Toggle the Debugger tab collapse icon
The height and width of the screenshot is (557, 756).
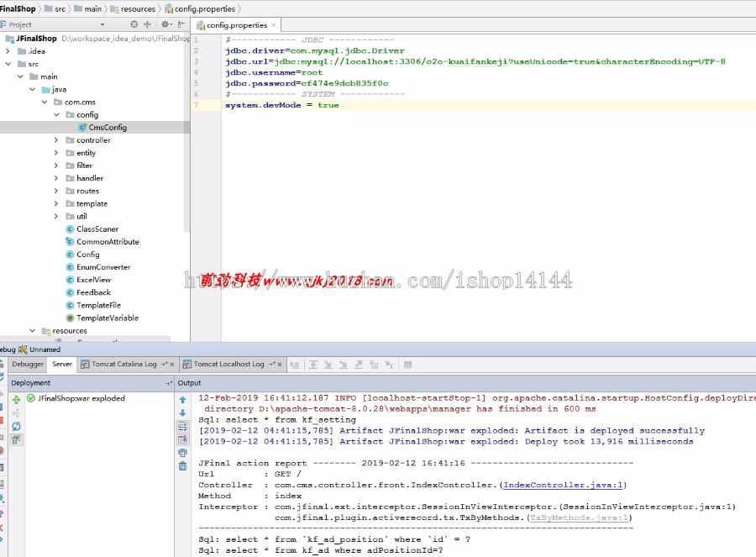[x=27, y=364]
